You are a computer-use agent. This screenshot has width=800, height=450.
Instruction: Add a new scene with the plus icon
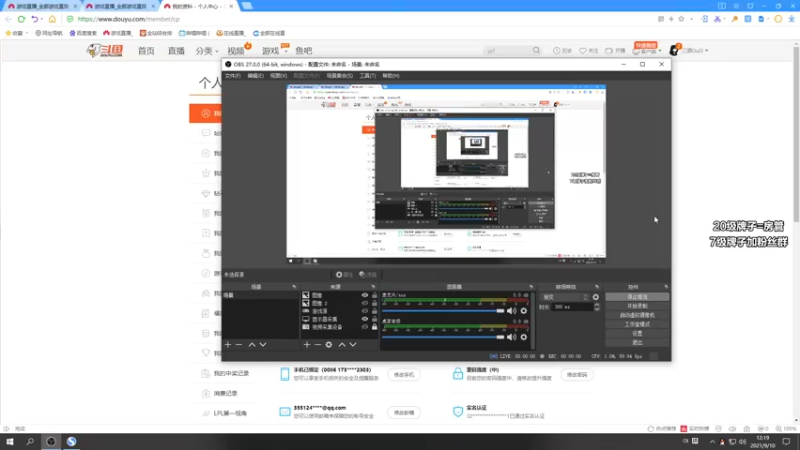[x=228, y=345]
